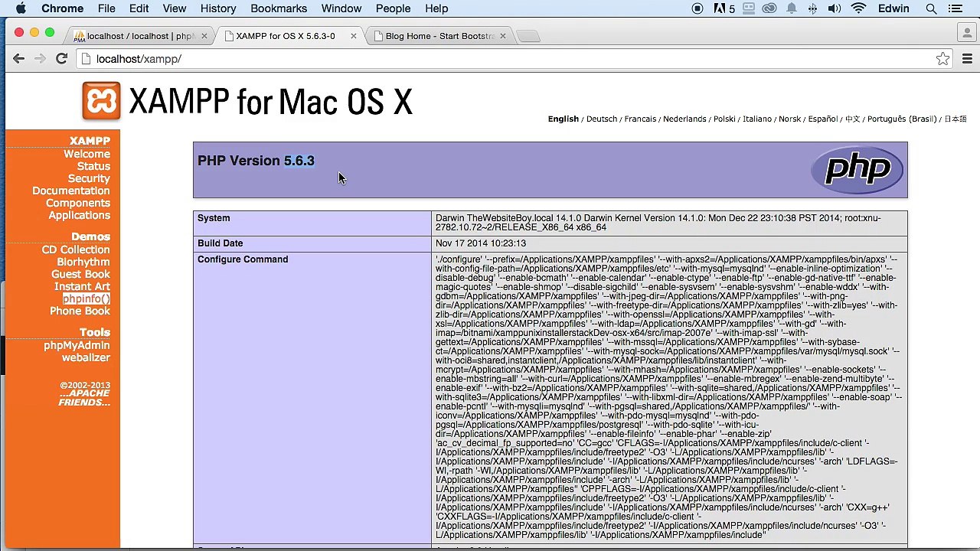The height and width of the screenshot is (551, 980).
Task: Click the Wi-Fi status icon
Action: [x=859, y=8]
